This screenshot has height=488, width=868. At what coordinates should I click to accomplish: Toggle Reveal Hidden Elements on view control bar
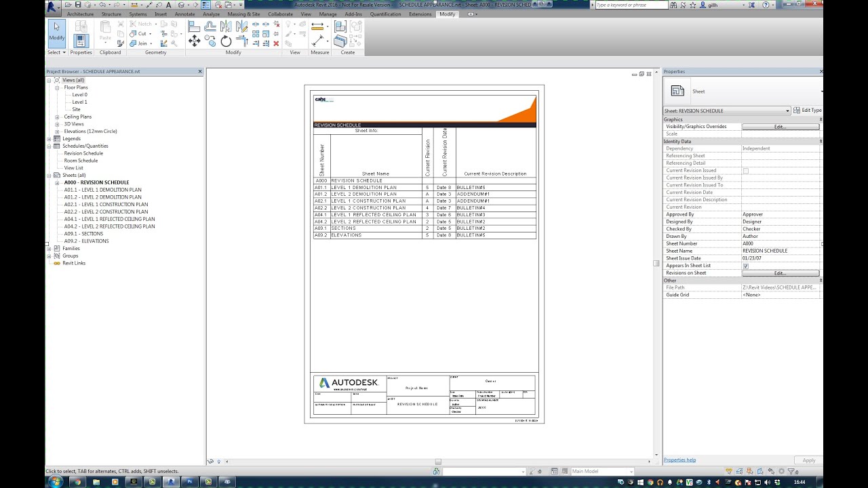[219, 461]
